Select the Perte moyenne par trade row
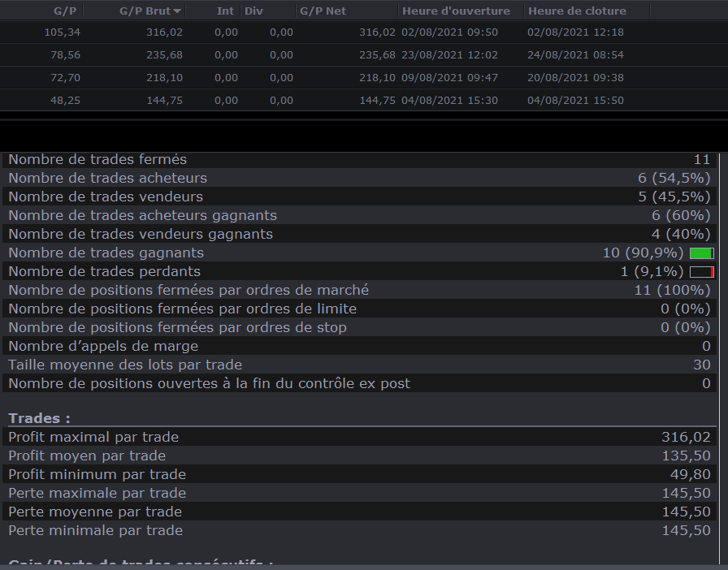 pyautogui.click(x=359, y=512)
